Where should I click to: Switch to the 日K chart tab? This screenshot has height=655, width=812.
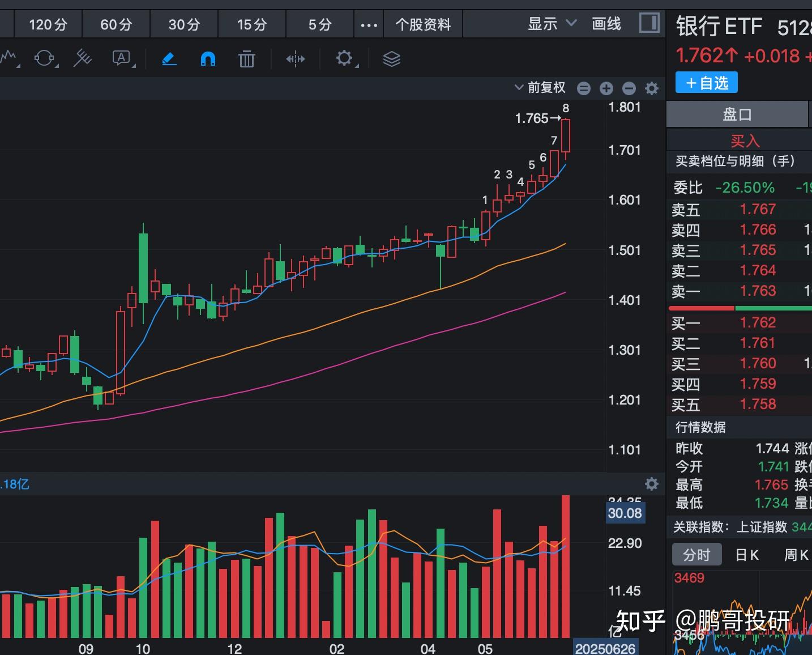[746, 555]
